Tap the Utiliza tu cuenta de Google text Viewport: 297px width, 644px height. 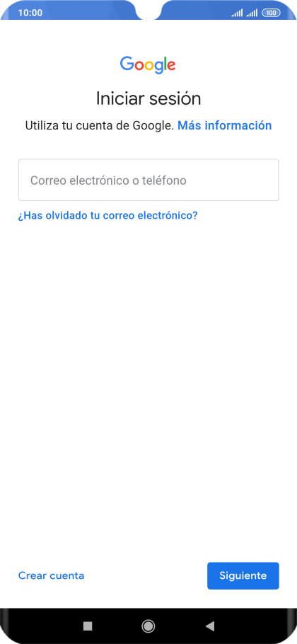[x=100, y=125]
